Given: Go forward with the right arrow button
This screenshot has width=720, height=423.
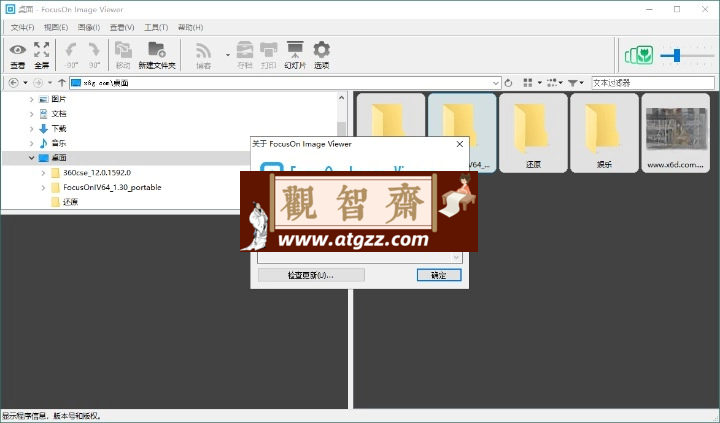Looking at the screenshot, I should [x=38, y=83].
